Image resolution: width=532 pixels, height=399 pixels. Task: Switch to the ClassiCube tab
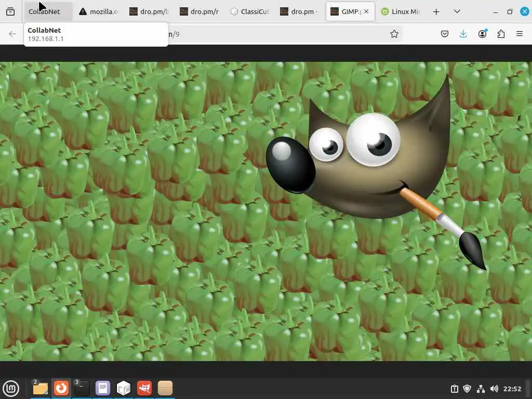pyautogui.click(x=249, y=11)
